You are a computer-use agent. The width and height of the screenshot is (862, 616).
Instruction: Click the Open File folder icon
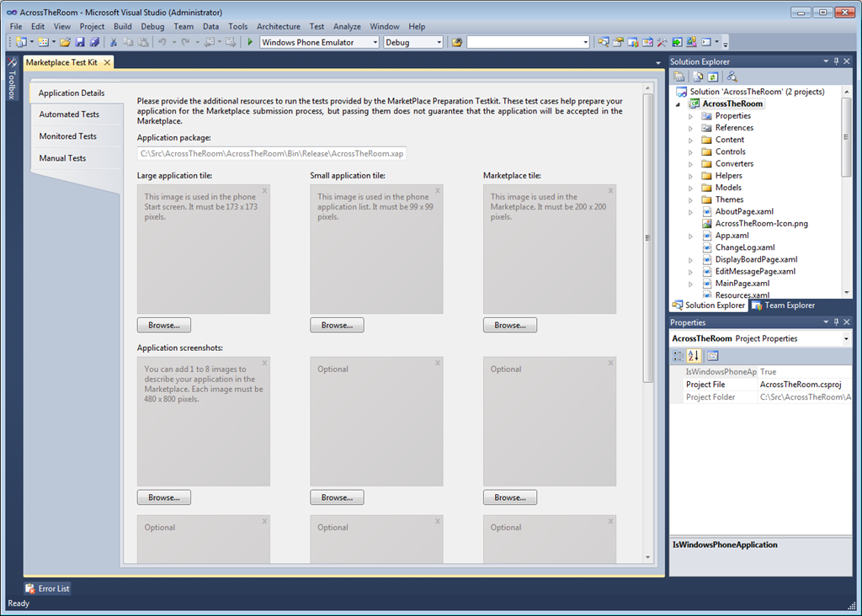[65, 42]
